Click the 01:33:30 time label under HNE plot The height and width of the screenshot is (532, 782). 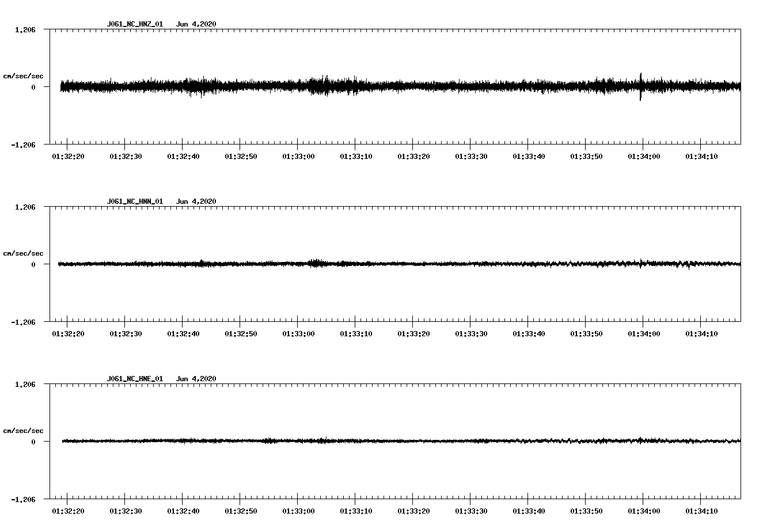(471, 511)
